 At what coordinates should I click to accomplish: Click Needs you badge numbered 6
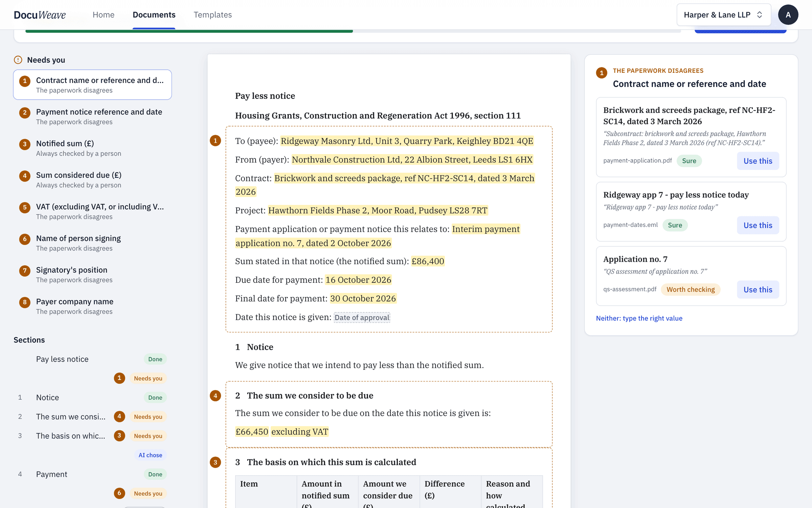point(148,493)
